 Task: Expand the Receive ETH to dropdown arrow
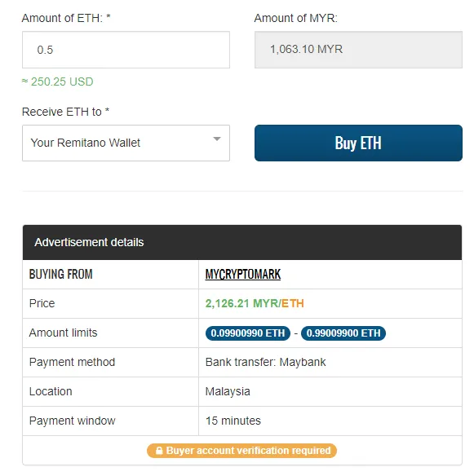[217, 139]
